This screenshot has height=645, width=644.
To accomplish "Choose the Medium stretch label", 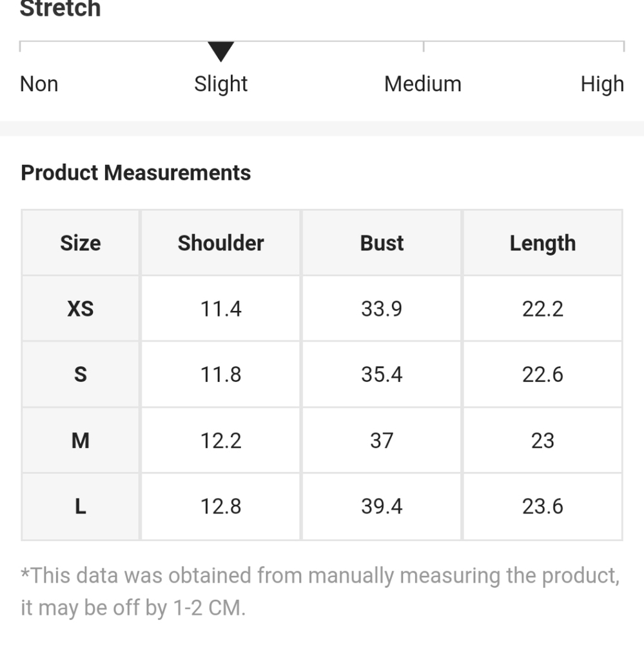I will [x=423, y=84].
